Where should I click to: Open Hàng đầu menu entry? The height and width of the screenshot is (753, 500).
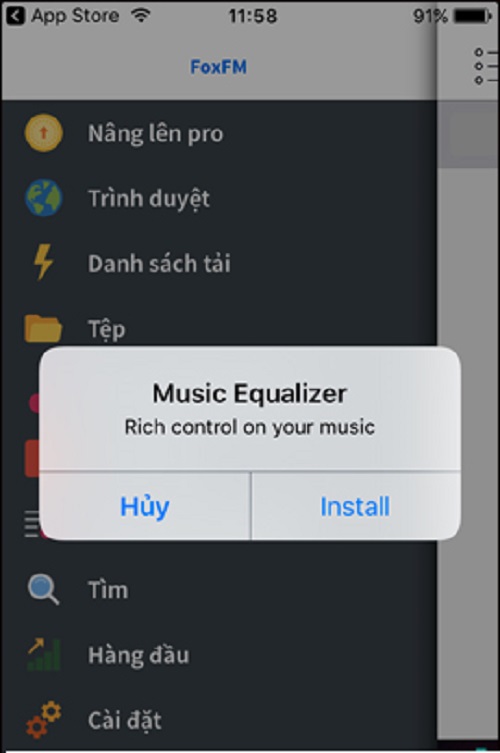[219, 655]
